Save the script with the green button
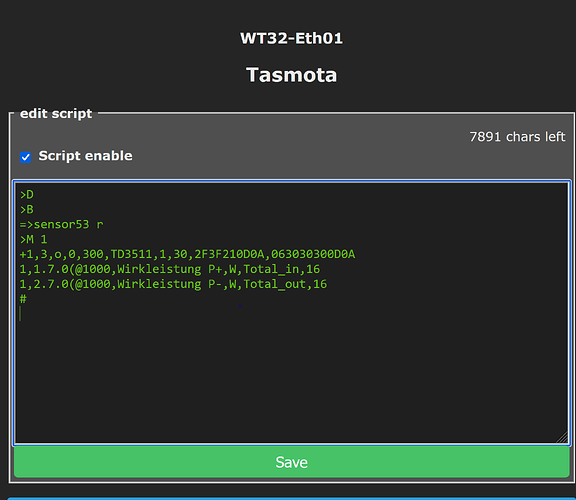Image resolution: width=576 pixels, height=500 pixels. point(291,462)
